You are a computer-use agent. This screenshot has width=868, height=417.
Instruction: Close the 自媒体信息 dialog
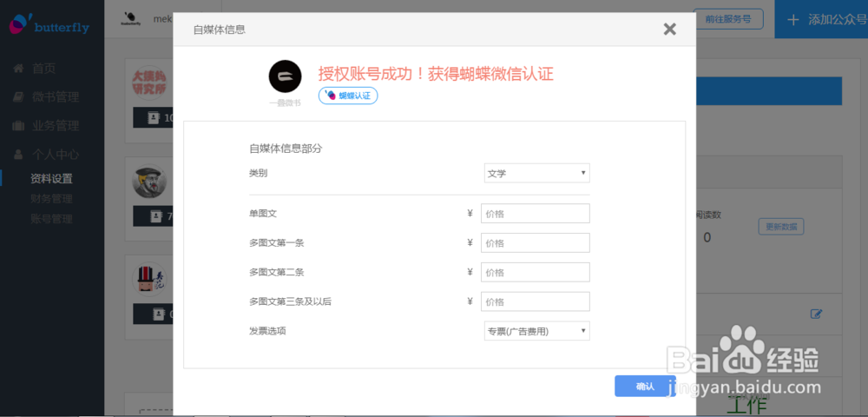coord(670,30)
